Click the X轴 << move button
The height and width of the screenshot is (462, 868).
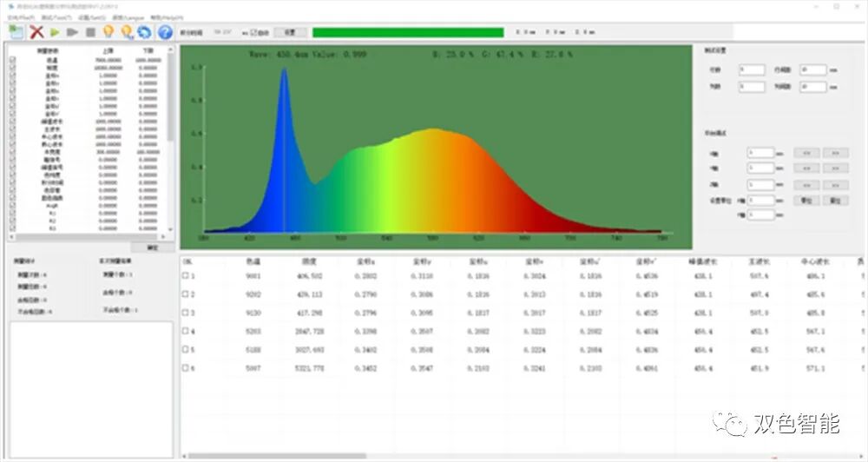[806, 153]
